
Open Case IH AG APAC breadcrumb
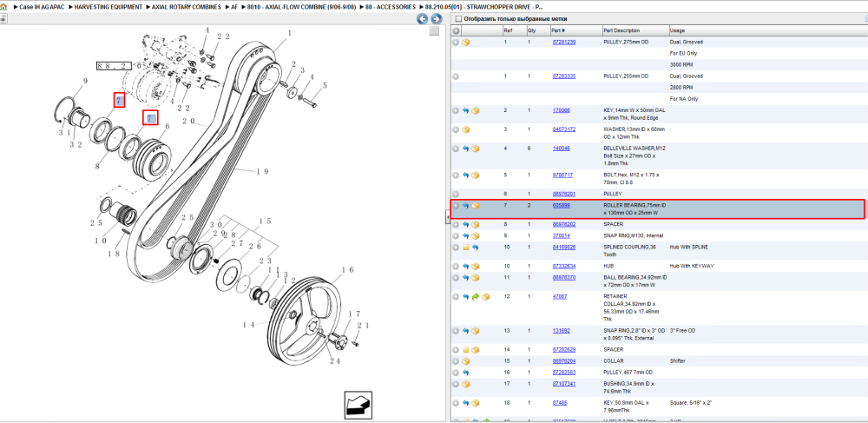click(42, 7)
